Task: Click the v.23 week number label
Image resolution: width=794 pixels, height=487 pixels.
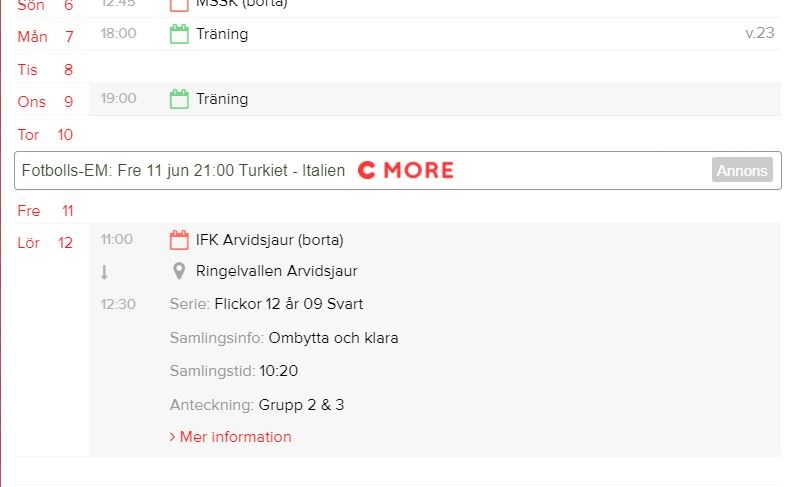Action: coord(760,33)
